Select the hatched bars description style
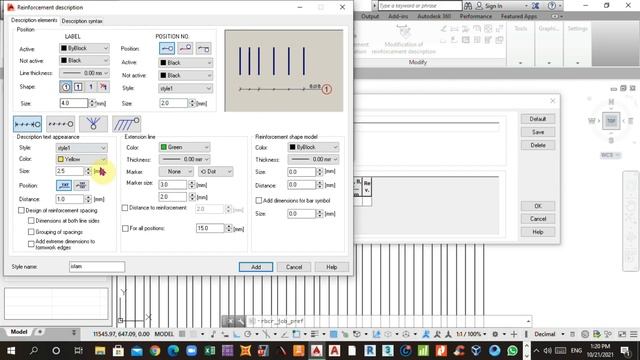The width and height of the screenshot is (640, 360). [x=127, y=124]
